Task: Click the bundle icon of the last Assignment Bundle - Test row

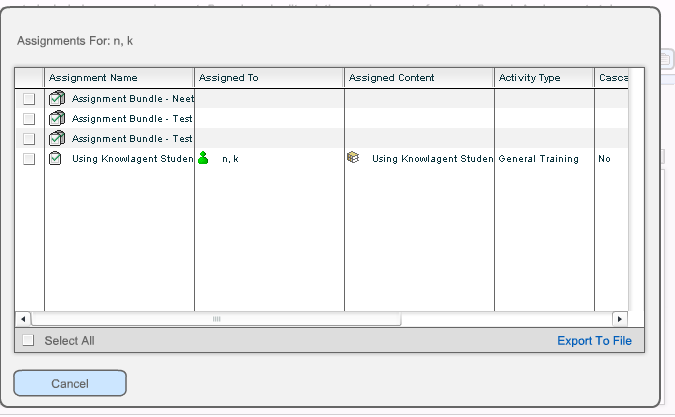Action: tap(57, 138)
